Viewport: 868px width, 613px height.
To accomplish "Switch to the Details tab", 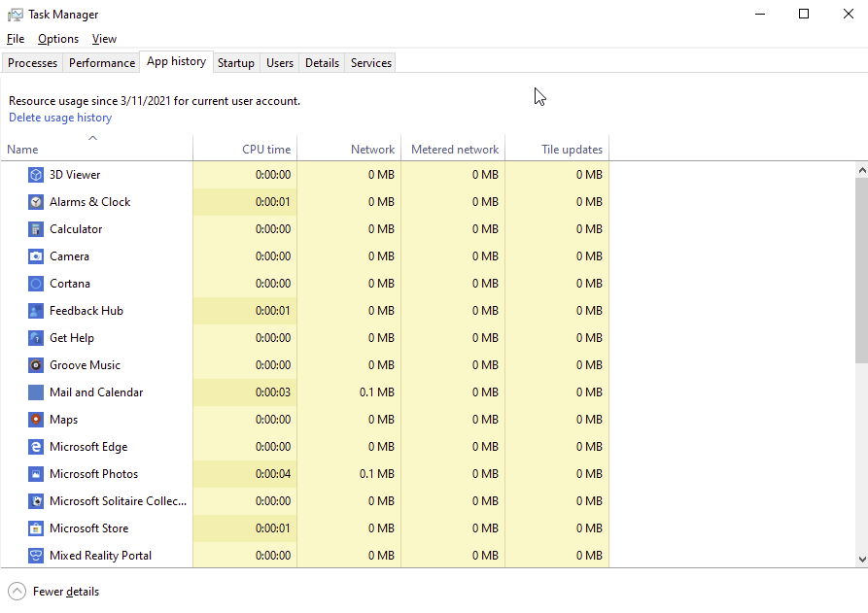I will pyautogui.click(x=322, y=63).
